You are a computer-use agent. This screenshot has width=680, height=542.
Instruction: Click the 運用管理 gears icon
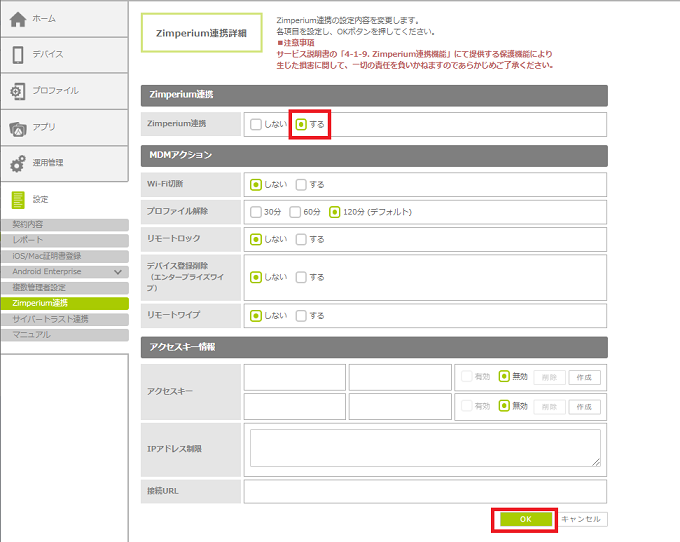point(18,163)
